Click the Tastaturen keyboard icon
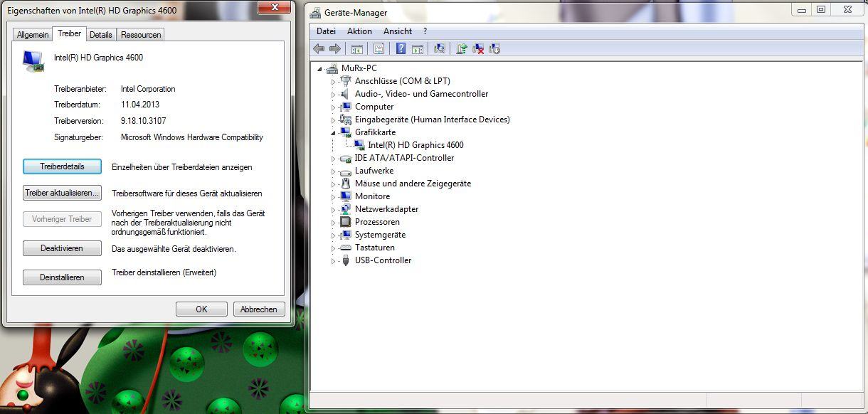868x414 pixels. (346, 248)
